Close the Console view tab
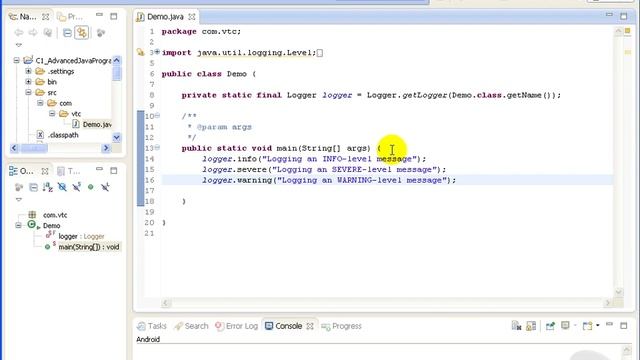 click(310, 326)
